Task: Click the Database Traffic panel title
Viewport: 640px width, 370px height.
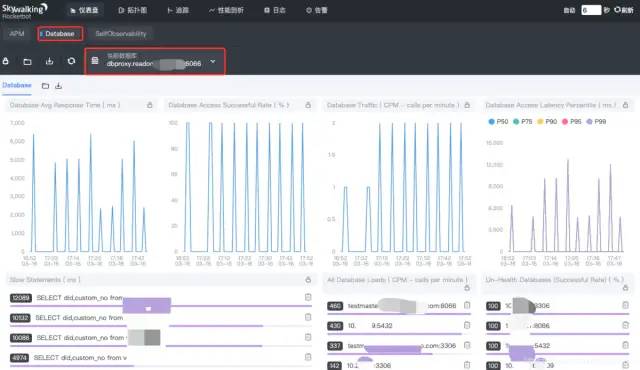Action: (393, 105)
